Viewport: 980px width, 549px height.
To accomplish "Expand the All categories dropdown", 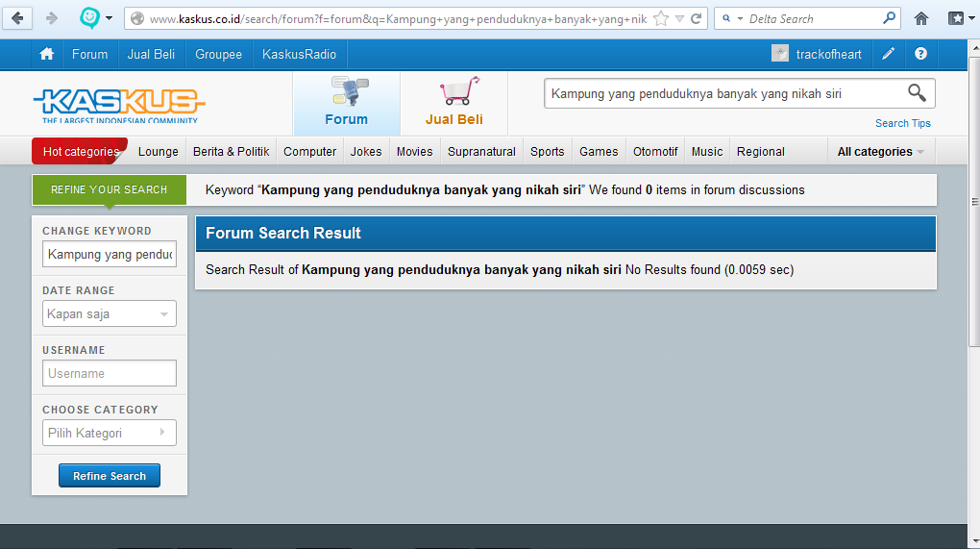I will pyautogui.click(x=880, y=152).
